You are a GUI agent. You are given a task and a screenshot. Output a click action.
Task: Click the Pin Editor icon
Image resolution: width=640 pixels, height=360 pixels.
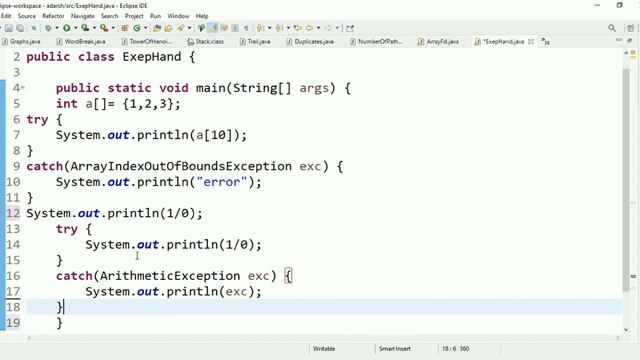350,28
